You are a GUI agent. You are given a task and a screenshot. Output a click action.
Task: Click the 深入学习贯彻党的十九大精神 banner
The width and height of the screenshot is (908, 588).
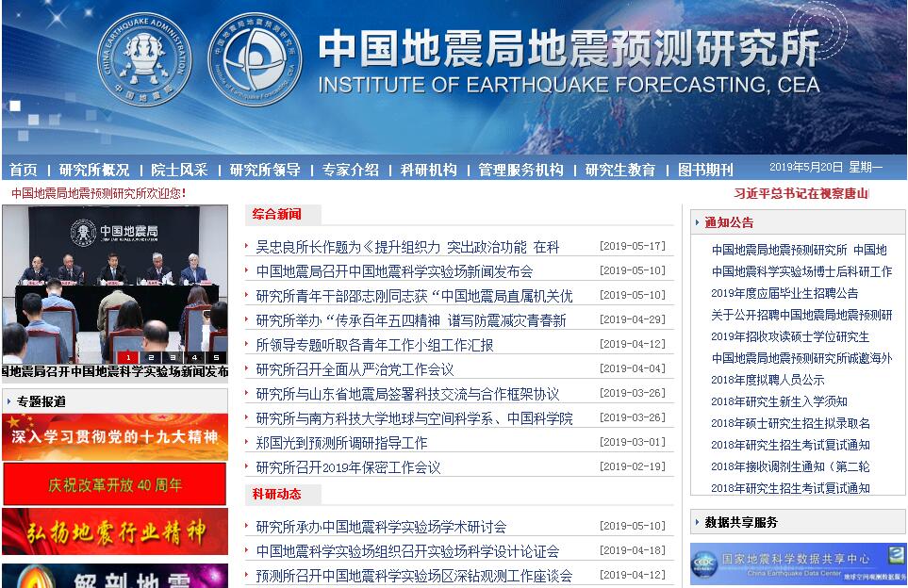(115, 437)
